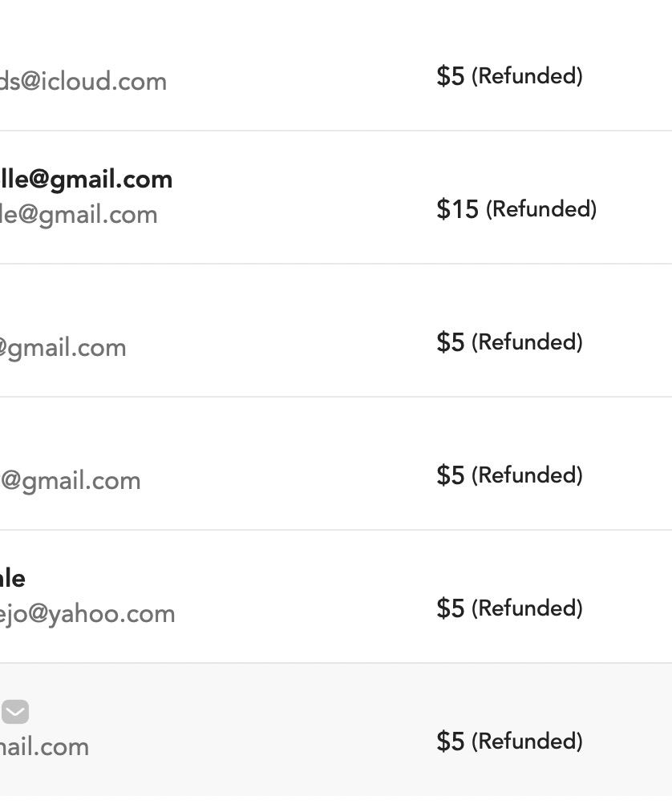Select the highlighted gray sale row background
Screen dimensions: 672x808
pyautogui.click(x=336, y=729)
